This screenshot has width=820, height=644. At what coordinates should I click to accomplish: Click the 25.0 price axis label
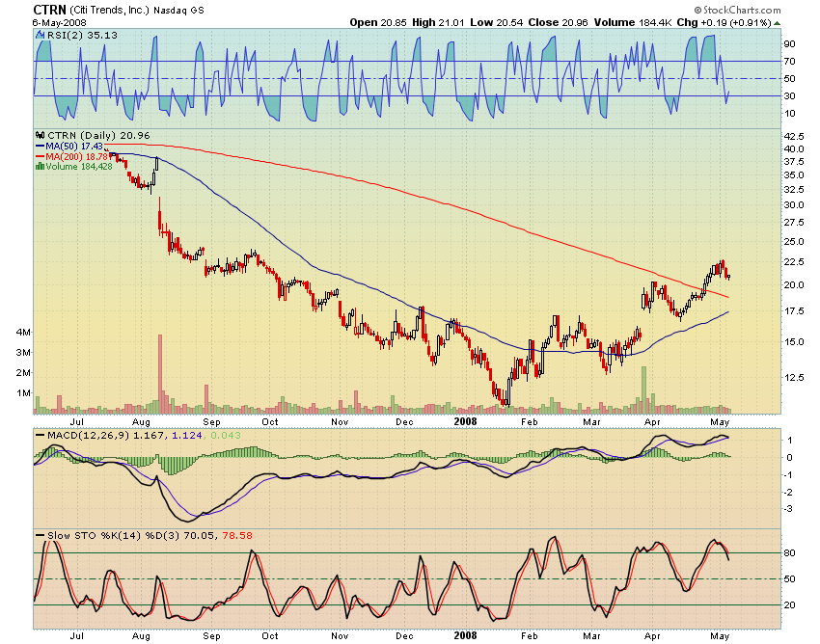pos(794,241)
